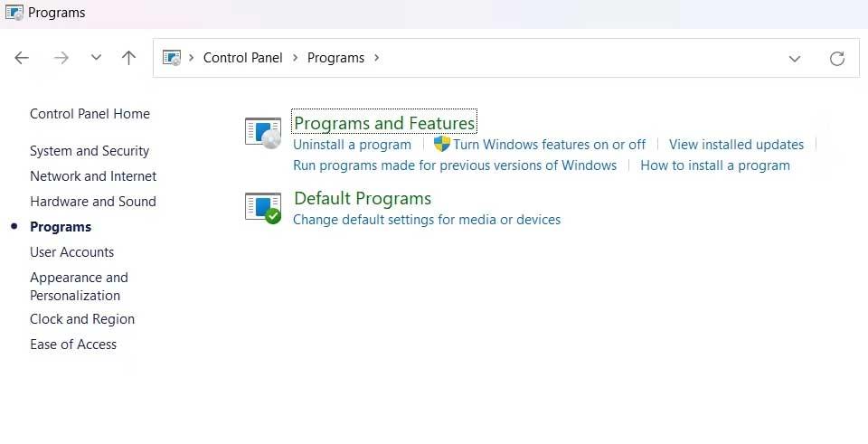868x444 pixels.
Task: Click the Default Programs icon
Action: [x=263, y=208]
